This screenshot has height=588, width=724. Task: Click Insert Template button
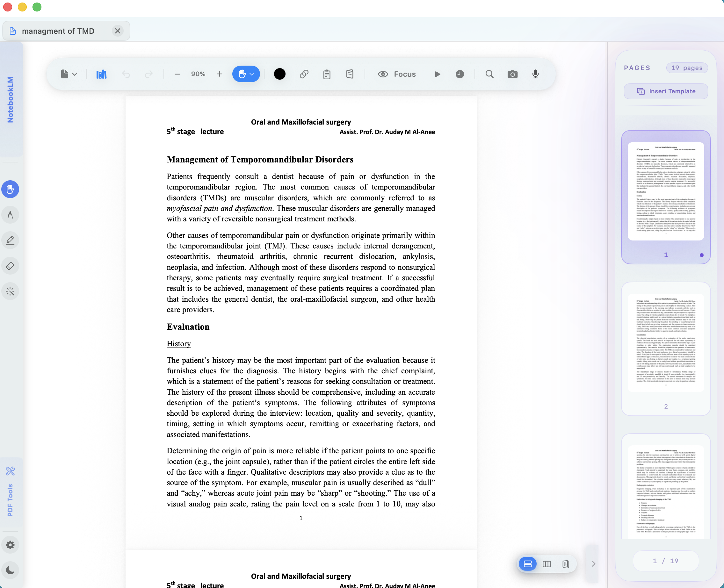[x=666, y=91]
